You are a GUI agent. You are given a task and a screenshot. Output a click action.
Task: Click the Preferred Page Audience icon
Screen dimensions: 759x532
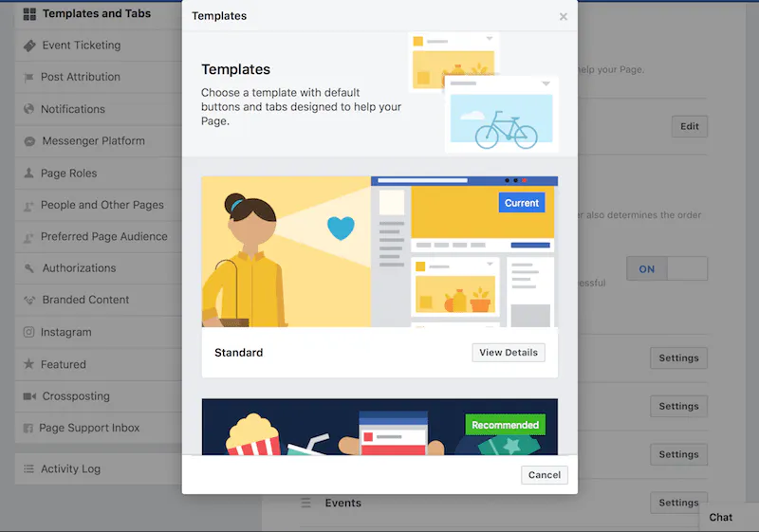tap(29, 237)
